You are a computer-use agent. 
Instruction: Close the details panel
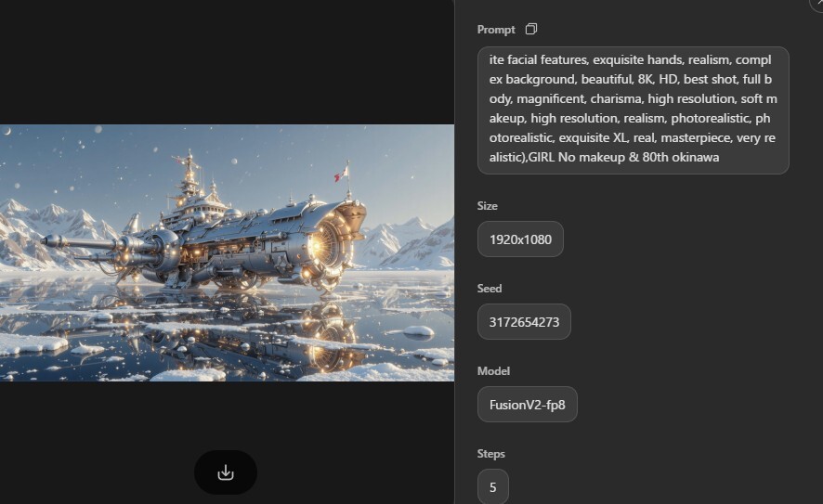point(816,3)
